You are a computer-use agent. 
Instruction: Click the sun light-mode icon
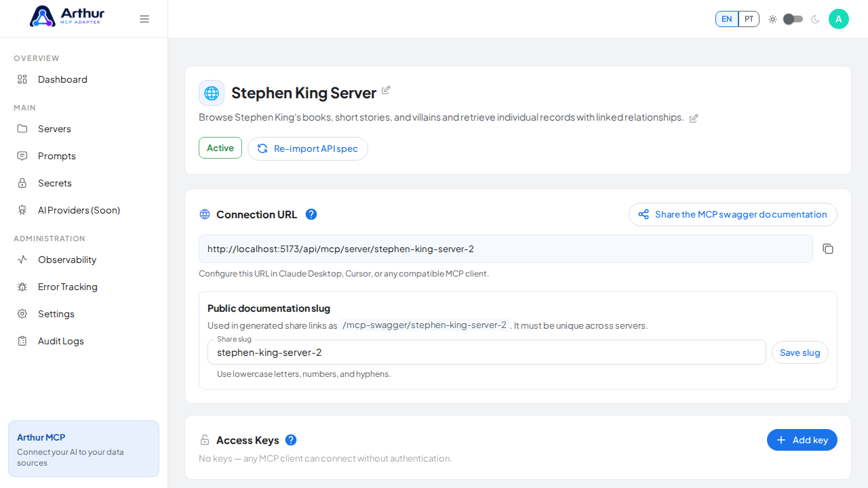point(772,19)
